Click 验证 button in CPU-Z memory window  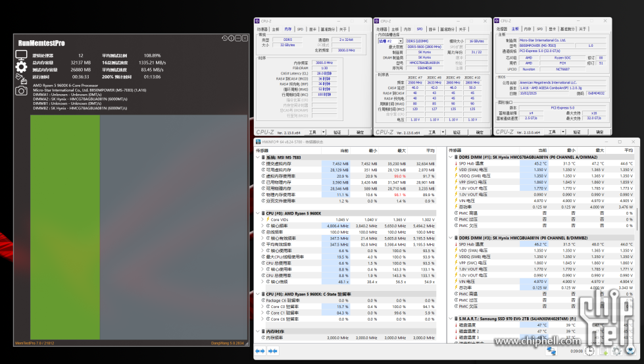(337, 132)
